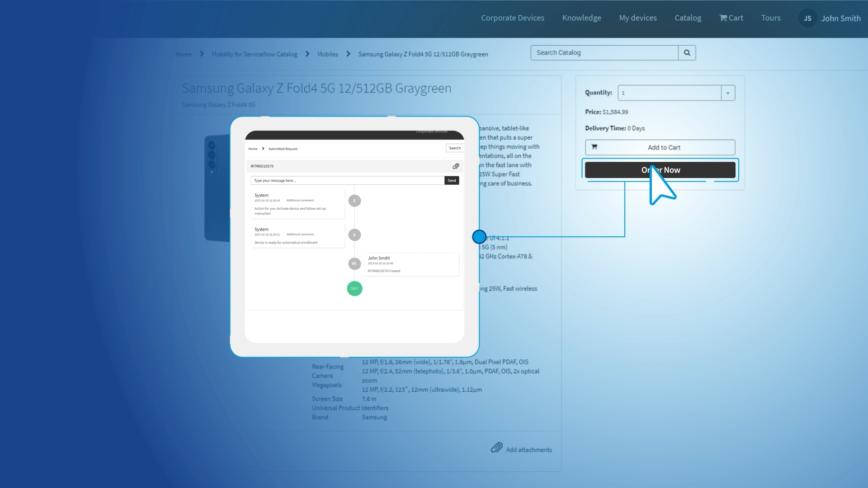Open the Mobility for ServiceNow Catalog breadcrumb

[x=254, y=54]
